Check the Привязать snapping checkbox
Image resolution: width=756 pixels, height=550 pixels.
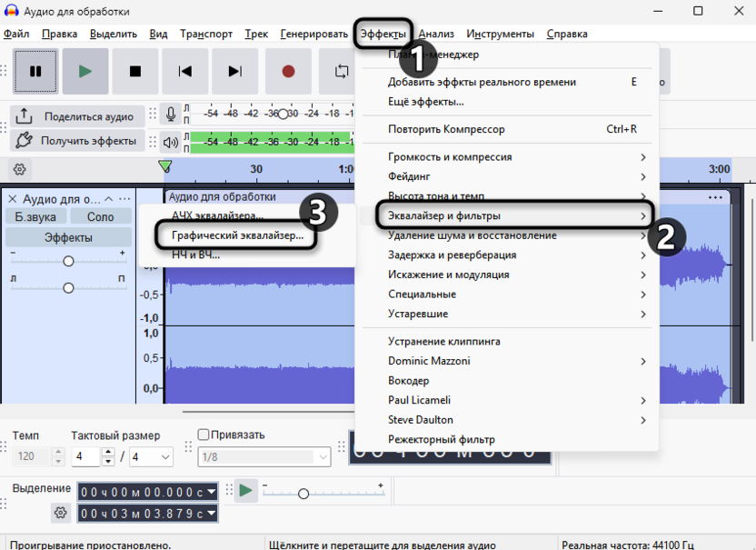pos(202,435)
